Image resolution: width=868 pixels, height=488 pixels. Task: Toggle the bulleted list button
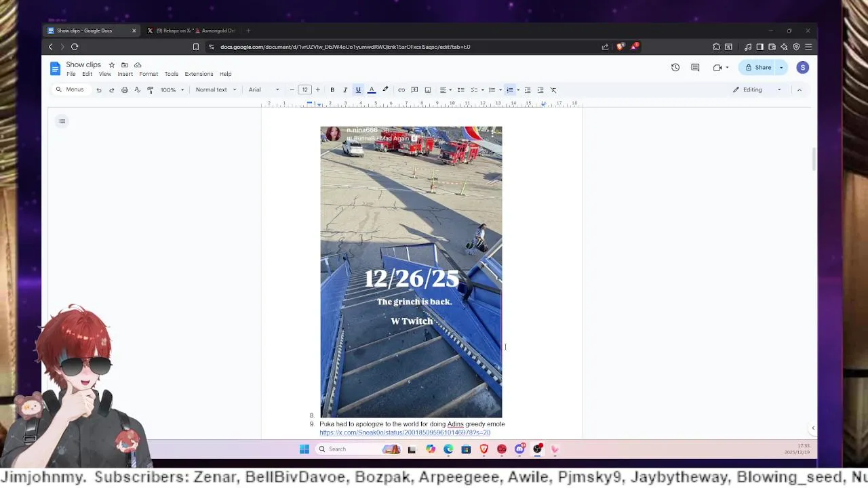492,90
